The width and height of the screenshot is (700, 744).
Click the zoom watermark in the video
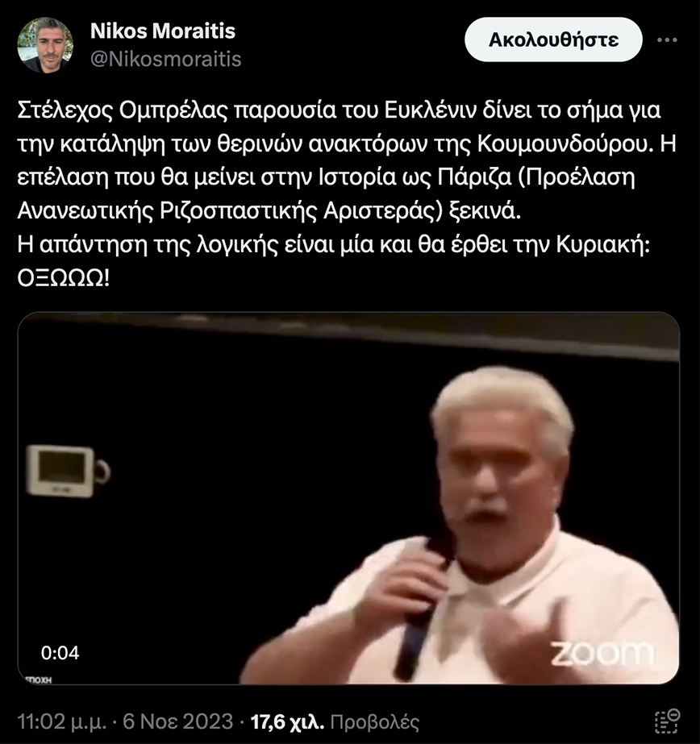tap(602, 655)
